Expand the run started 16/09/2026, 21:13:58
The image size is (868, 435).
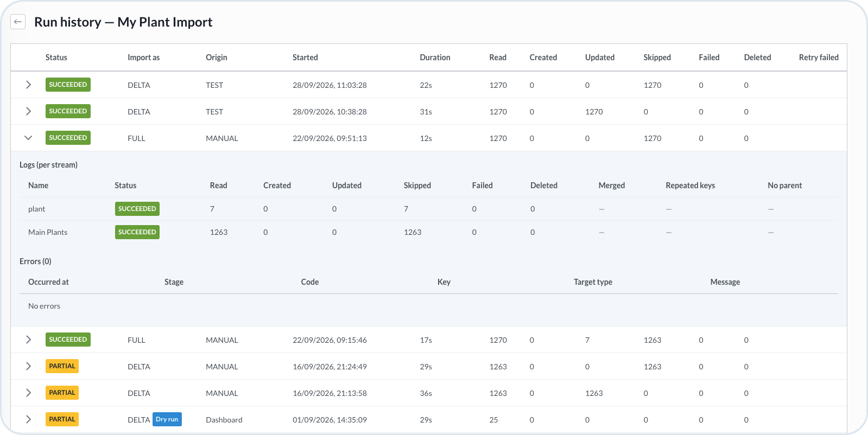(28, 393)
